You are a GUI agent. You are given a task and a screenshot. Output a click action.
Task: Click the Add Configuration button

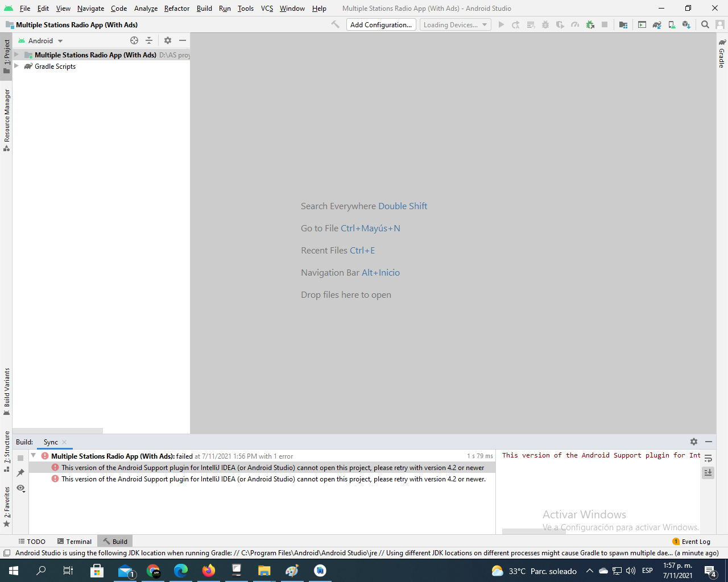(x=380, y=25)
